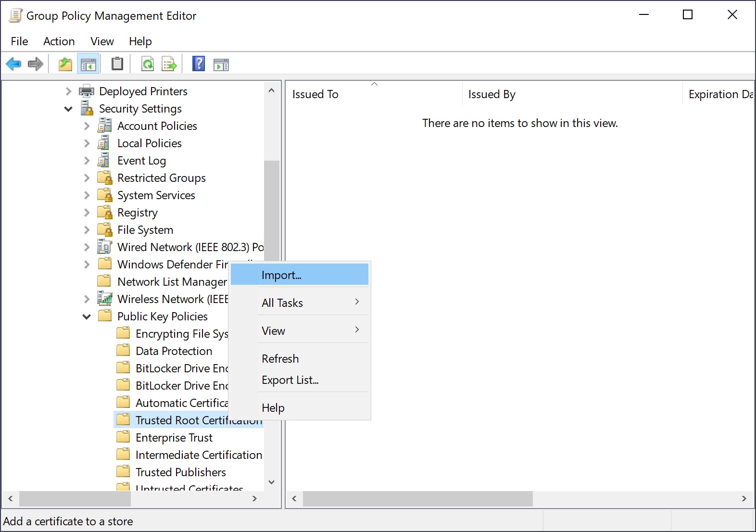The image size is (756, 532).
Task: Expand the Deployed Printers node
Action: click(68, 91)
